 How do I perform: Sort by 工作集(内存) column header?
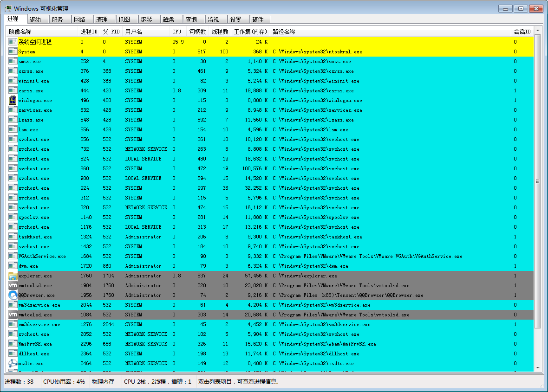250,32
